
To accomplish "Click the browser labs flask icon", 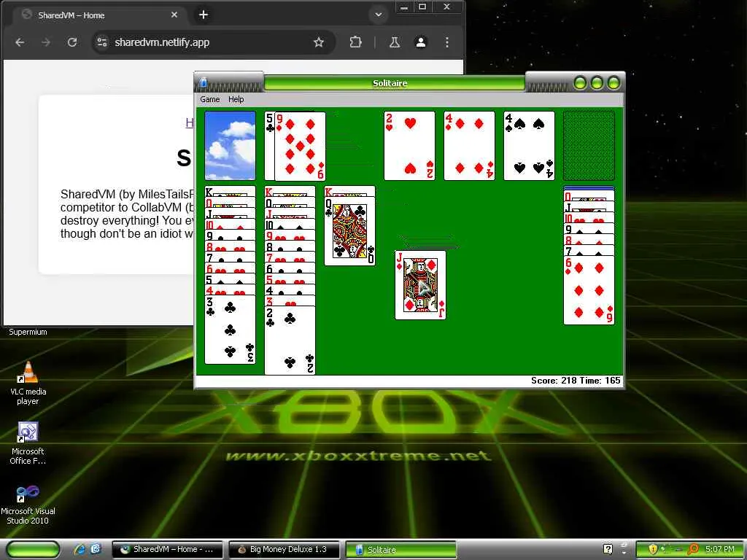I will click(x=395, y=42).
